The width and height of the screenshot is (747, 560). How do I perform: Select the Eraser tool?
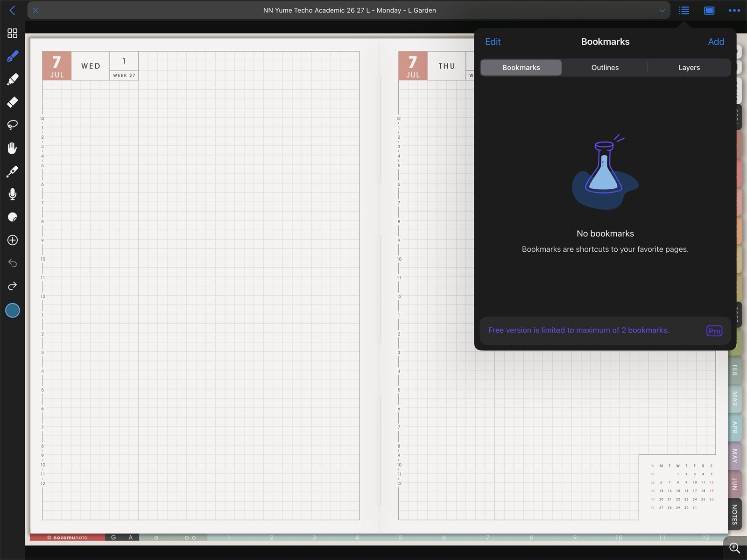point(13,102)
